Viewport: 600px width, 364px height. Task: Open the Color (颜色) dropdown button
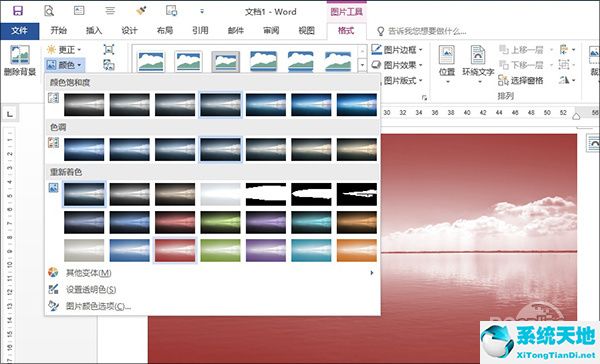point(64,65)
